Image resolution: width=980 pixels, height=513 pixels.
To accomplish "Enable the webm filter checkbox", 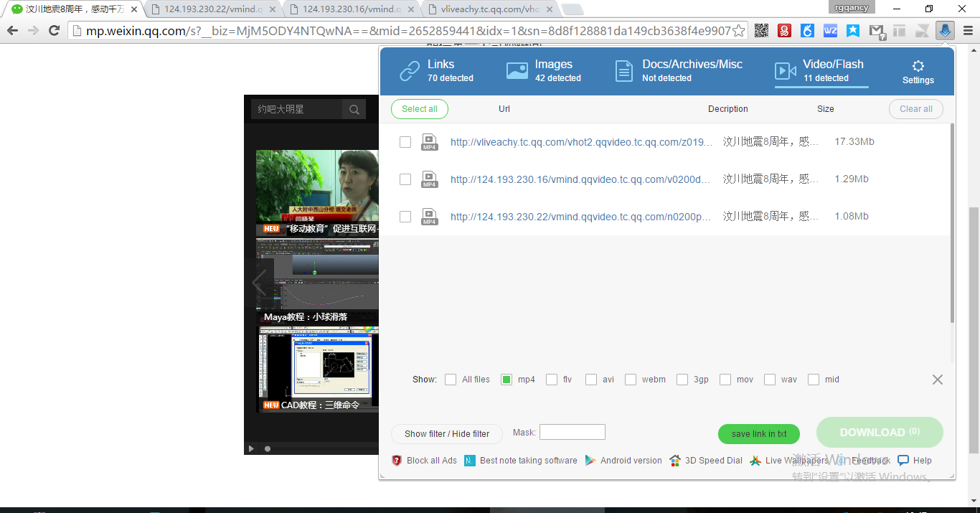I will (631, 380).
